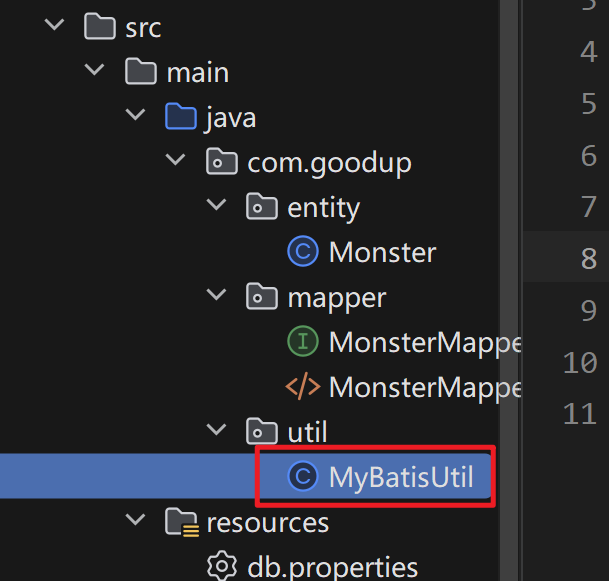Collapse the util package chevron

[215, 431]
